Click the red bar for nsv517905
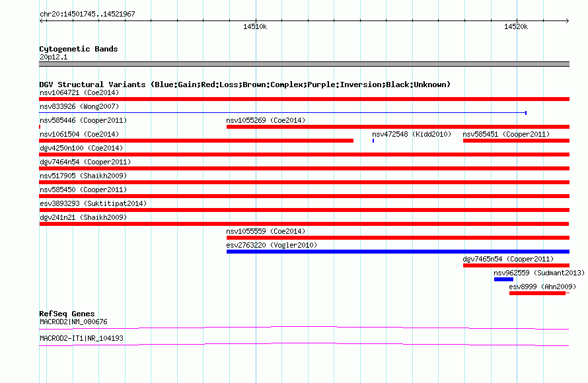The width and height of the screenshot is (588, 383). point(304,182)
